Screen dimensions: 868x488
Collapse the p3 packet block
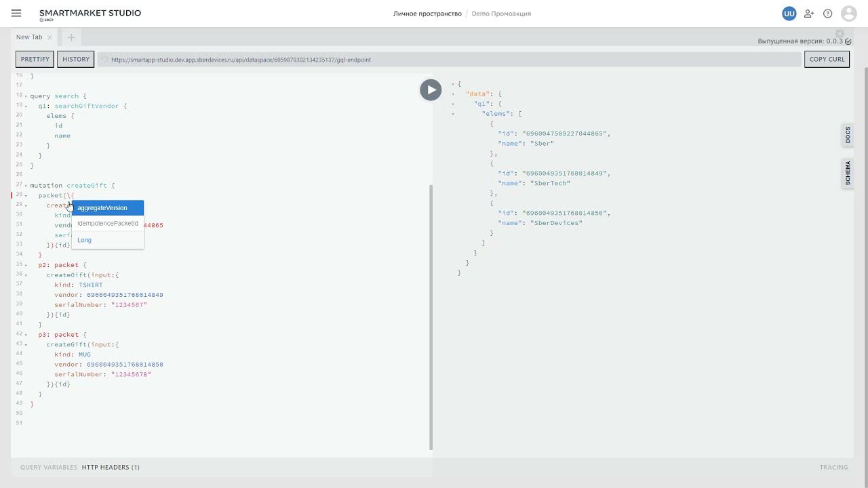pyautogui.click(x=26, y=335)
